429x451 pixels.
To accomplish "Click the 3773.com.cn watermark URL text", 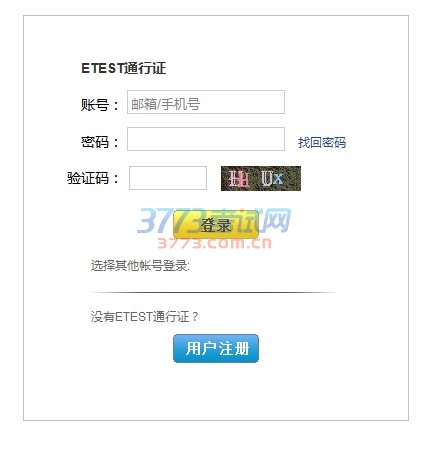I will coord(214,243).
